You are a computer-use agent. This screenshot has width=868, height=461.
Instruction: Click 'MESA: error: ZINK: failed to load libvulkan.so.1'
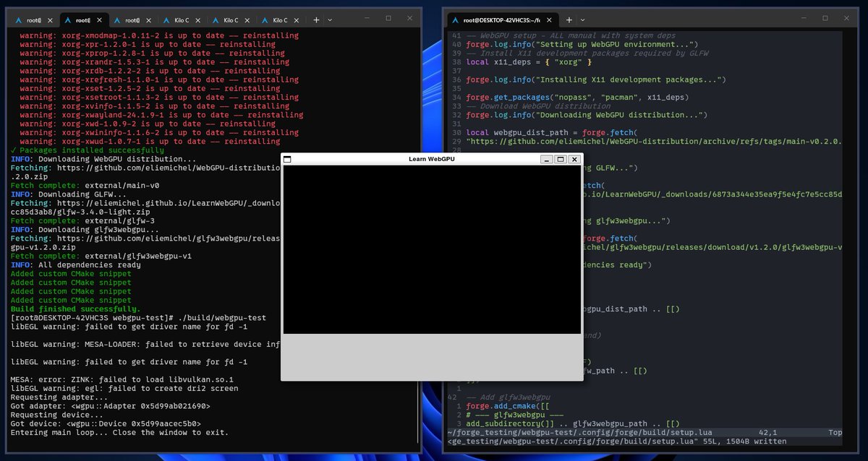(122, 380)
